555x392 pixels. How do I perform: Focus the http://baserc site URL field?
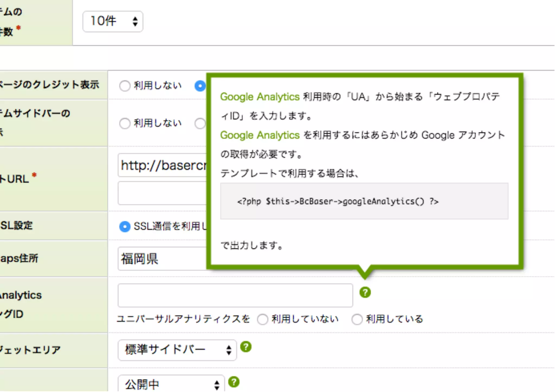[x=162, y=165]
